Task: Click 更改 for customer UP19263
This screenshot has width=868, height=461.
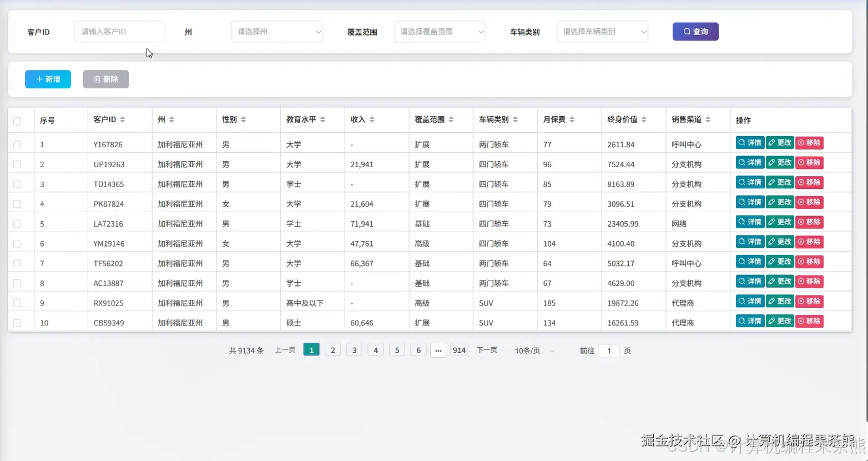Action: tap(780, 163)
